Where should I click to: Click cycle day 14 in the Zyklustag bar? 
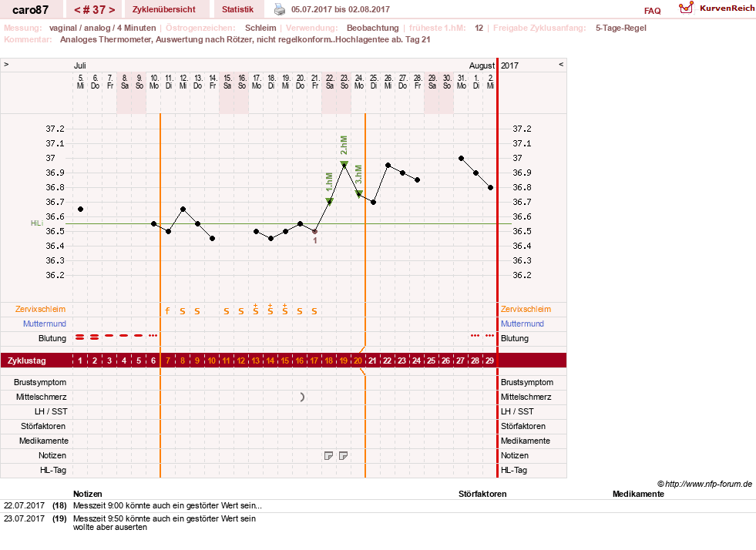270,361
